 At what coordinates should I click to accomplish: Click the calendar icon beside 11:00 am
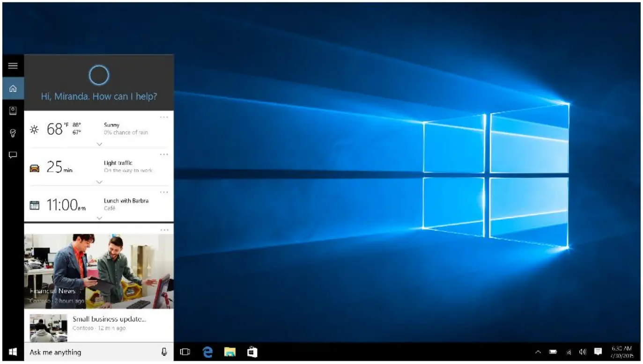click(x=35, y=205)
